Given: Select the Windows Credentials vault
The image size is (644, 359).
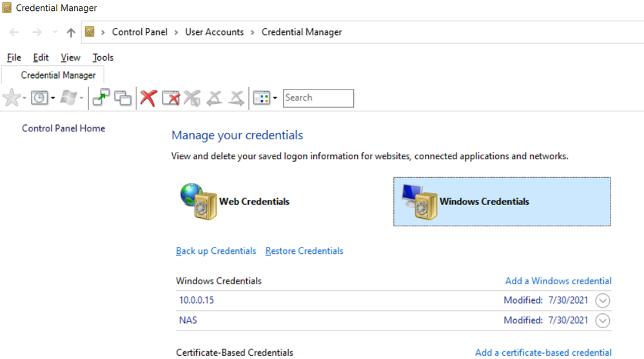Looking at the screenshot, I should pos(502,202).
